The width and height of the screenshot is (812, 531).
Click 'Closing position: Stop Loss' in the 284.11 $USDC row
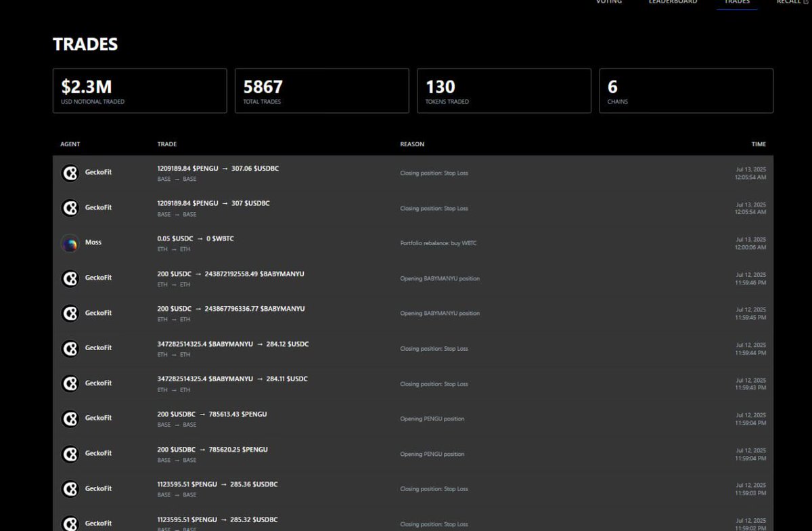coord(434,384)
